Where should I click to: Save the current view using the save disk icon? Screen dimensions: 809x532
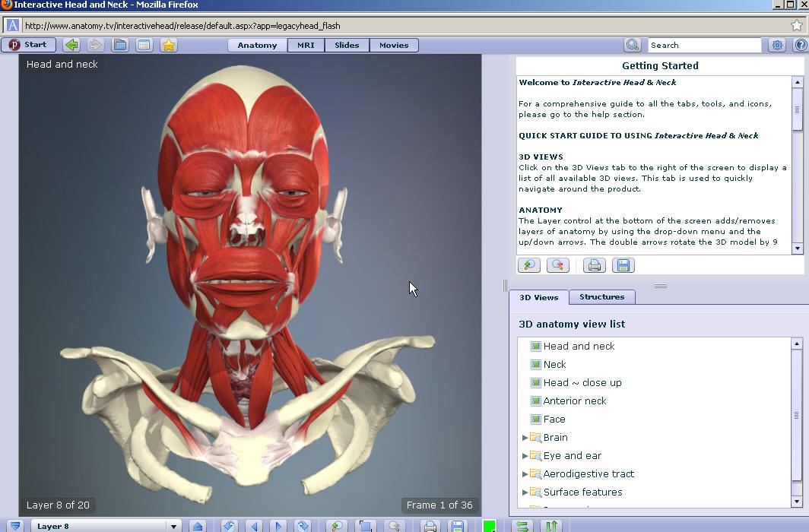click(624, 264)
